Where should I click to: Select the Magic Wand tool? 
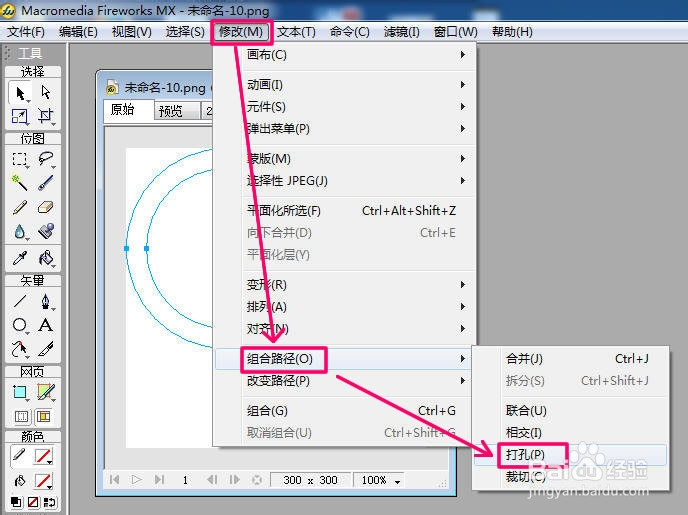pyautogui.click(x=20, y=182)
